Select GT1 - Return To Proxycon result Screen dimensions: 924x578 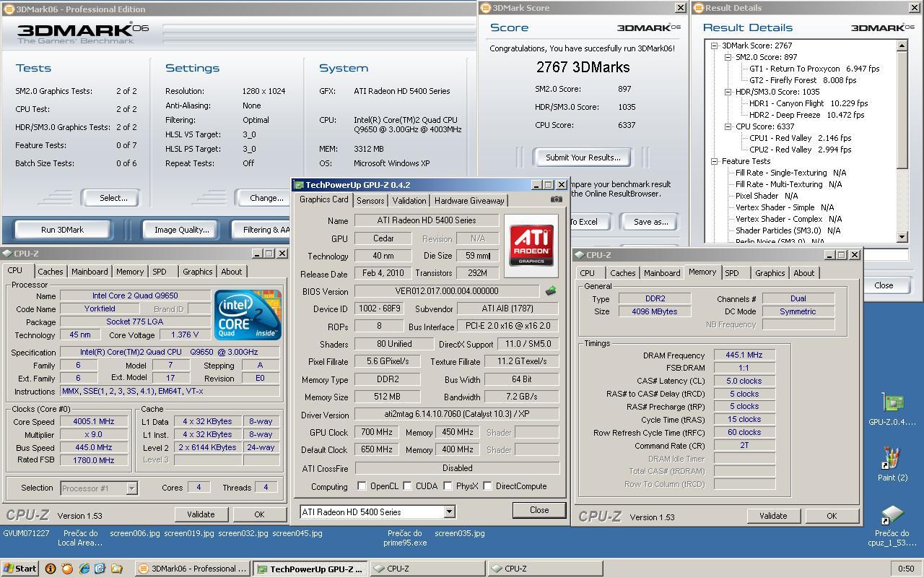pos(814,69)
